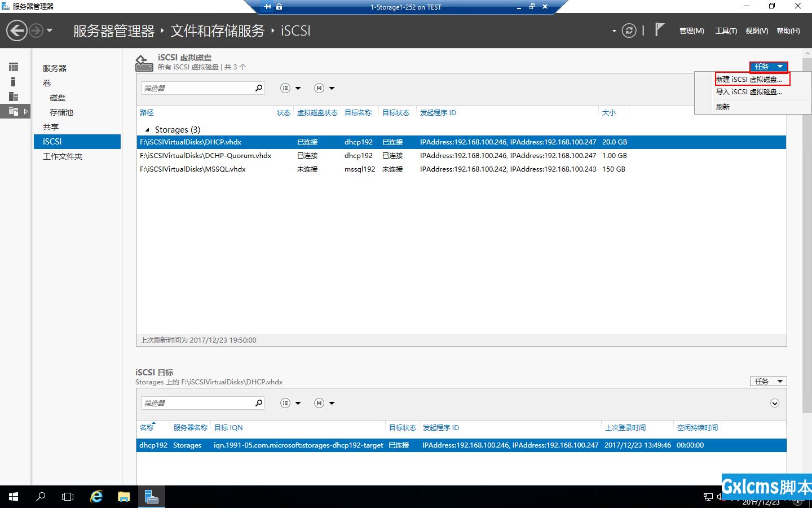Click search magnifier in virtual disks filter
The image size is (812, 508).
pyautogui.click(x=259, y=88)
